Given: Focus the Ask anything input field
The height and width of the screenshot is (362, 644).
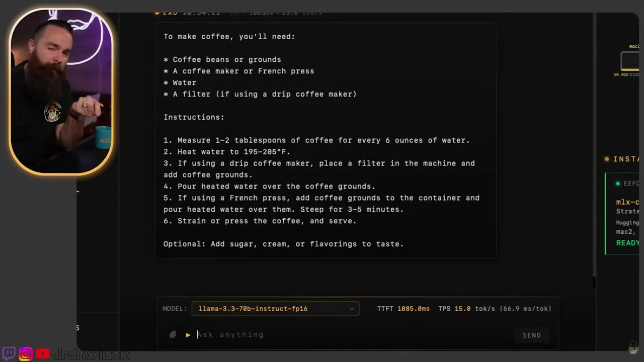Looking at the screenshot, I should pyautogui.click(x=352, y=335).
